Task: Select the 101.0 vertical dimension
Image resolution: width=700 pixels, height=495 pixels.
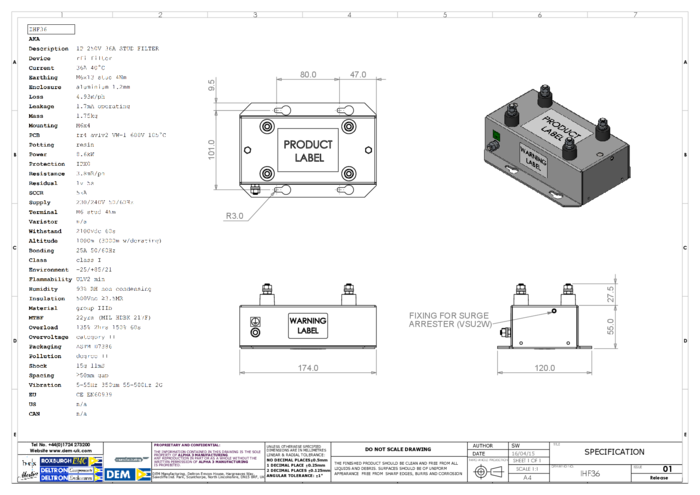Action: 212,149
